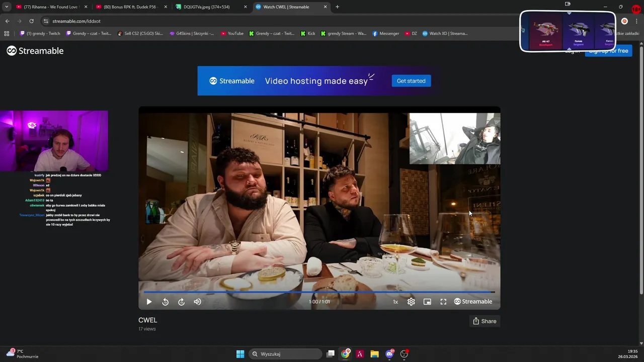This screenshot has height=362, width=644.
Task: Reload the current page
Action: (x=31, y=21)
